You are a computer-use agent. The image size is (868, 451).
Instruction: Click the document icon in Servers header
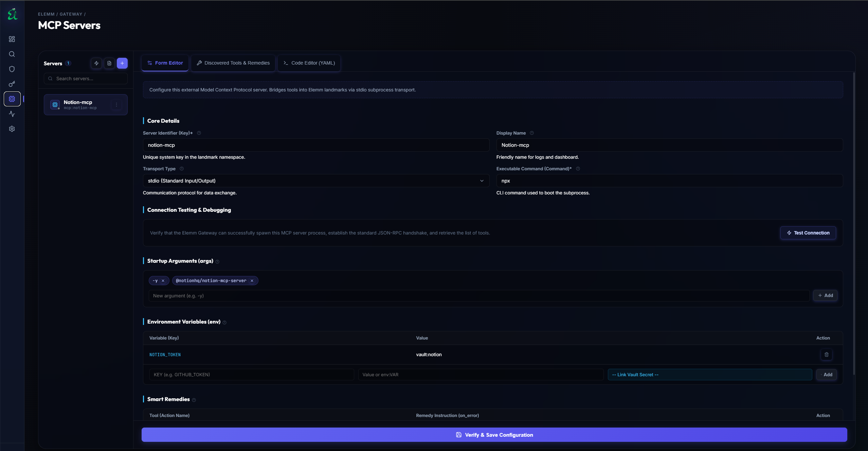coord(109,63)
